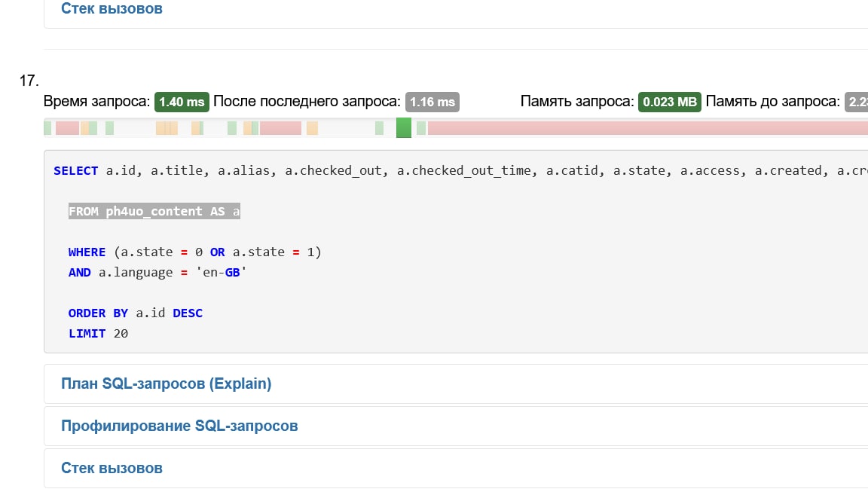This screenshot has width=868, height=492.
Task: Expand the План SQL-запросов (Explain) section
Action: click(166, 384)
